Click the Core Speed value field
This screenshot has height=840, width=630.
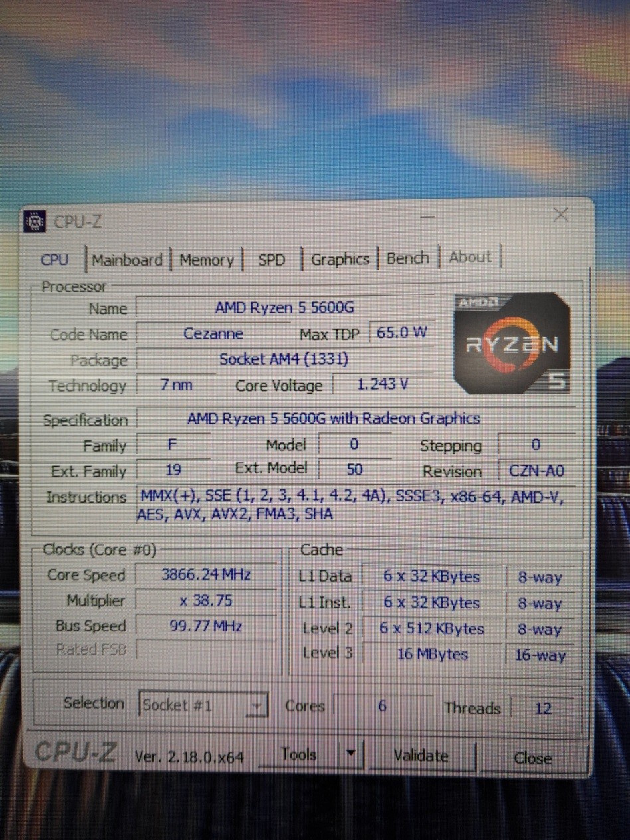click(x=206, y=574)
